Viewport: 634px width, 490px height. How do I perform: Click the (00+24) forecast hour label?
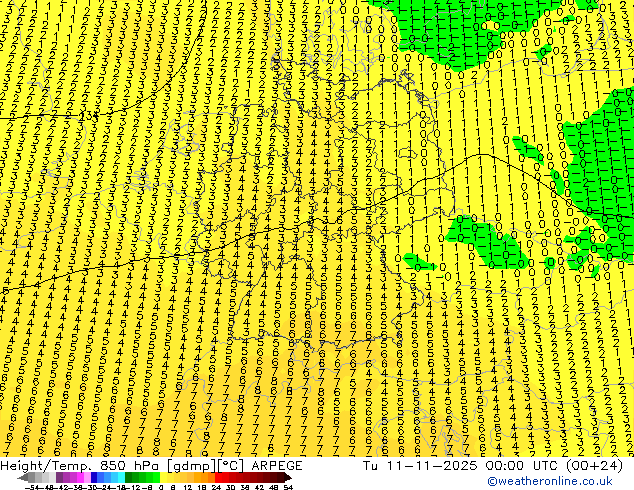594,466
